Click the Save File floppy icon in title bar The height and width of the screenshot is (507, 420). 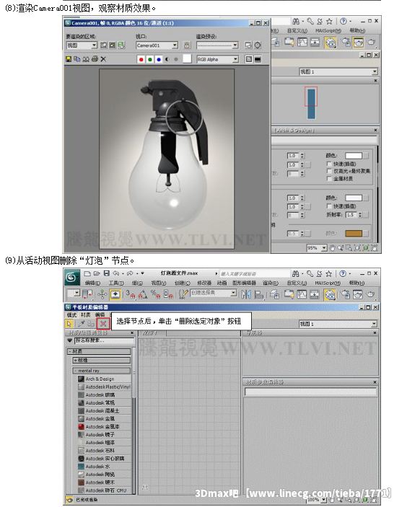coord(107,273)
